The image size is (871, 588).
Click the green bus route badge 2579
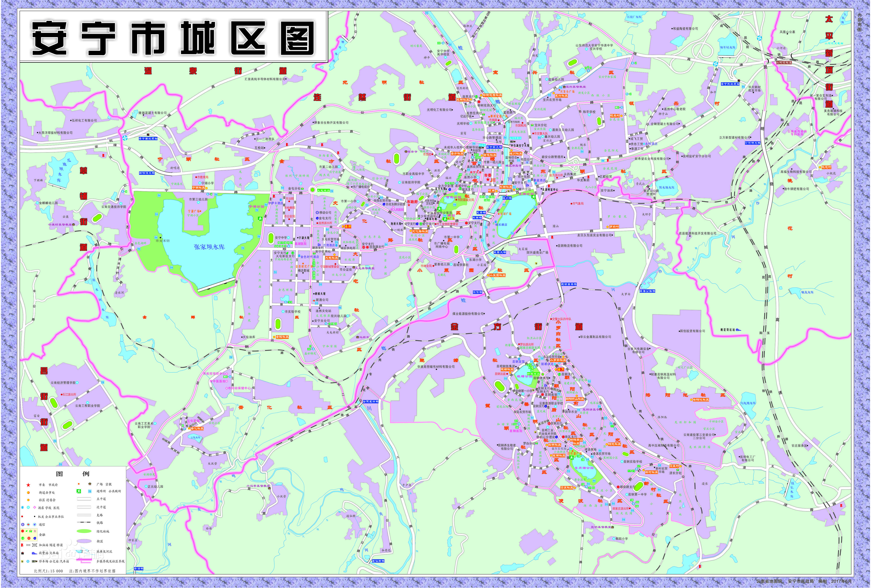(x=450, y=184)
